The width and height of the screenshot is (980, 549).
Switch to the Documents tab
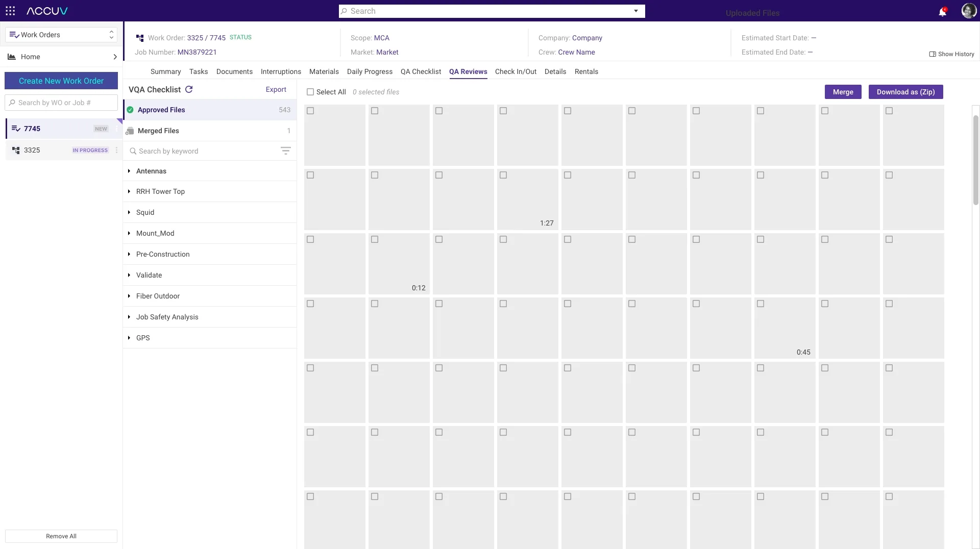(x=234, y=71)
